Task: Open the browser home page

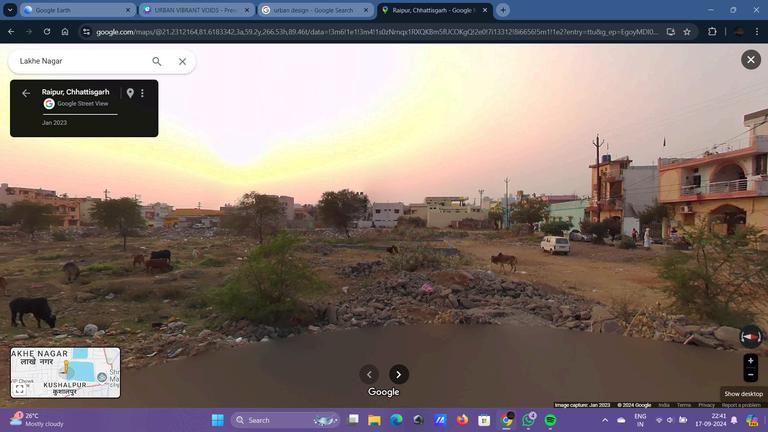Action: [x=65, y=32]
